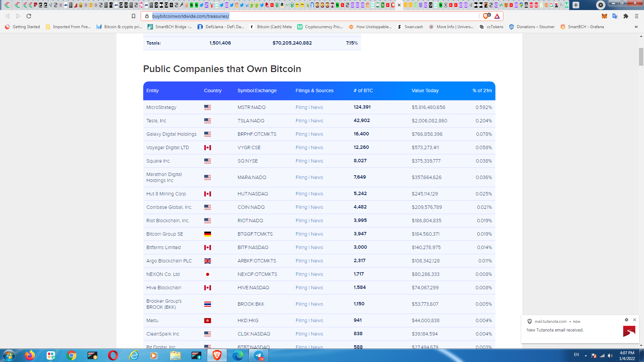
Task: Bookmark this page with the bookmark icon
Action: click(x=133, y=16)
